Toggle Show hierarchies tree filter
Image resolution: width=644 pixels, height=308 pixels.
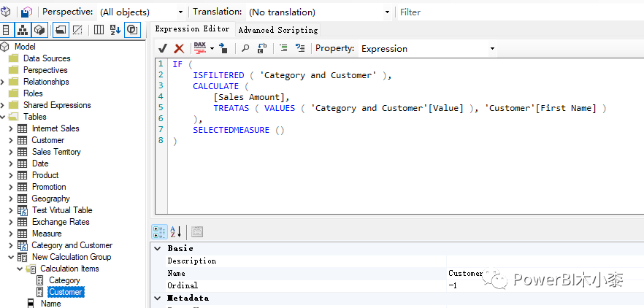(x=23, y=30)
